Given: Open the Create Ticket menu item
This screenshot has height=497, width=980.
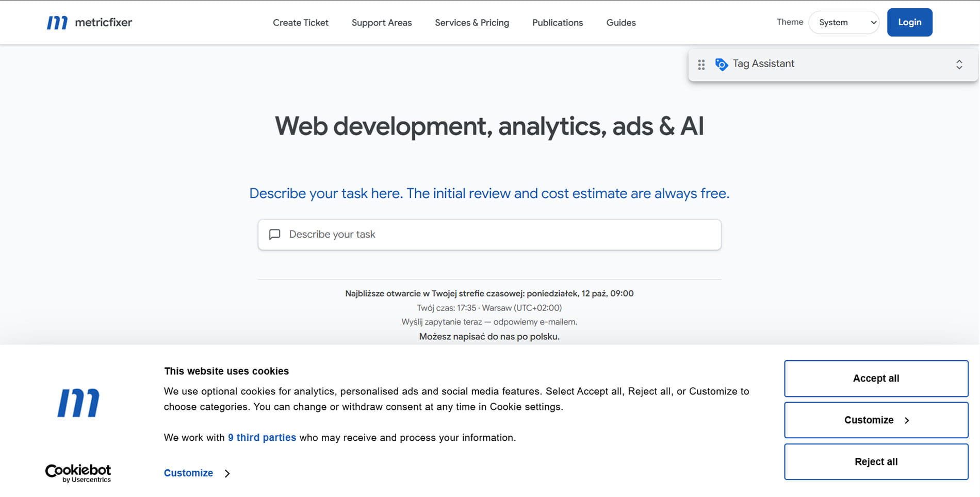Looking at the screenshot, I should click(x=301, y=23).
